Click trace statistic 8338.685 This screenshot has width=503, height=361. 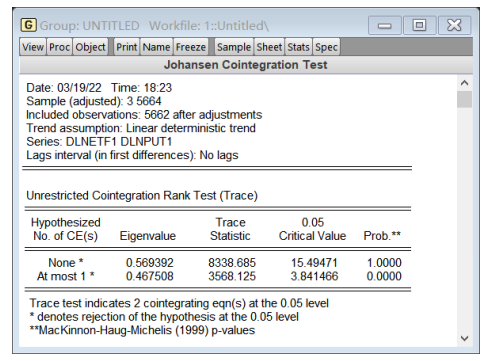pos(232,263)
